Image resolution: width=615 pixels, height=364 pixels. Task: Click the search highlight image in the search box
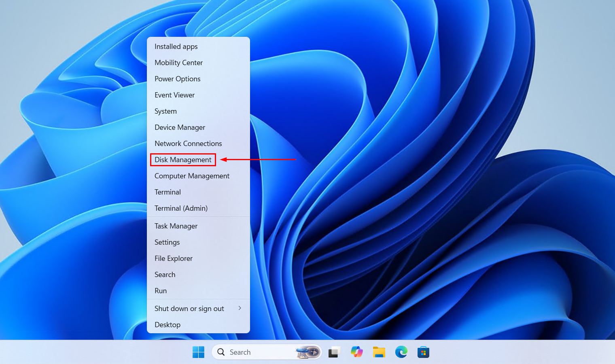[x=307, y=352]
